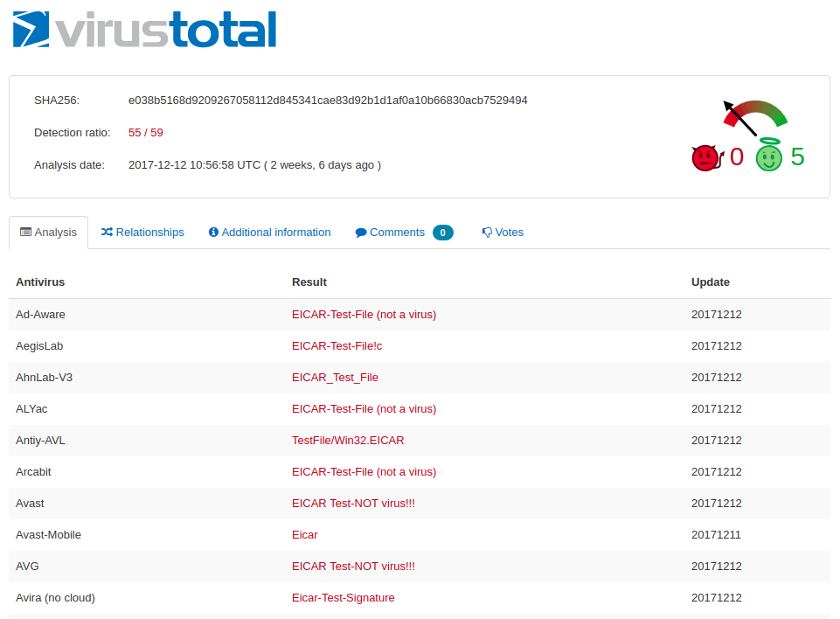
Task: Click the red devil malicious votes icon
Action: (707, 157)
